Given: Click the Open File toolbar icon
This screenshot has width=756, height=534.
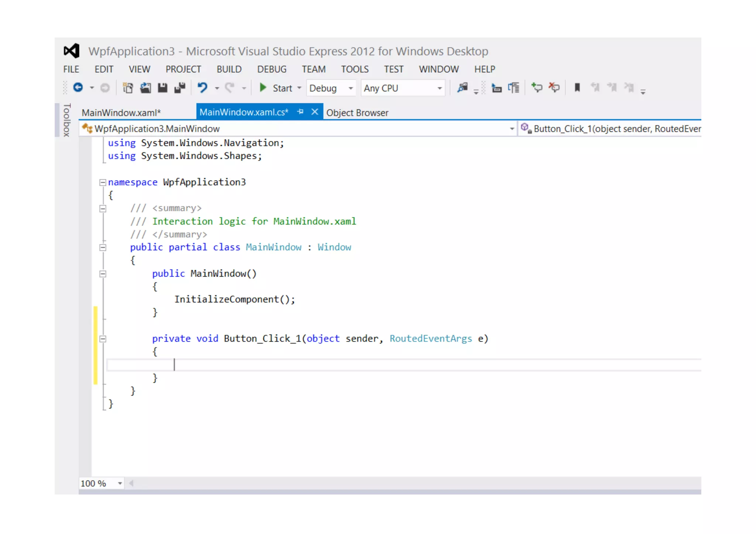Looking at the screenshot, I should [x=145, y=88].
